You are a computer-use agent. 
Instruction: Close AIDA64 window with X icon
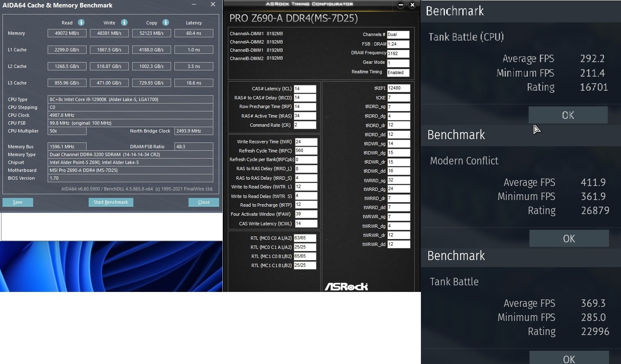click(213, 5)
